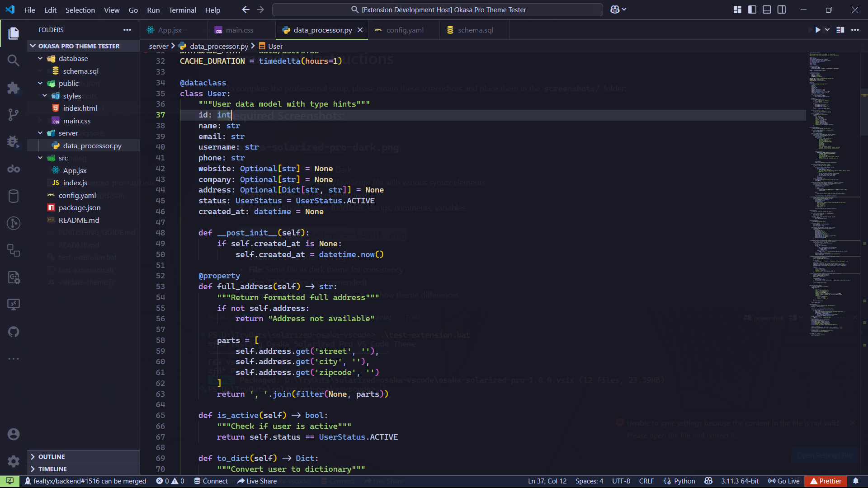Open Run and Debug view

(x=14, y=142)
